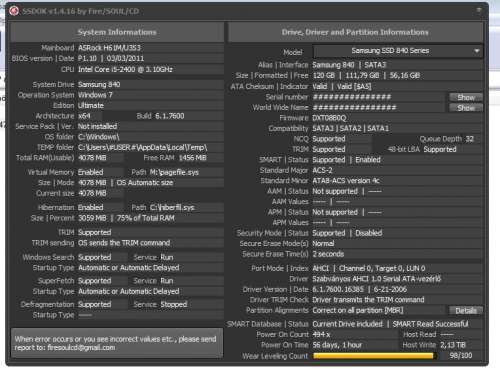Open the drive Model dropdown arrow

477,51
